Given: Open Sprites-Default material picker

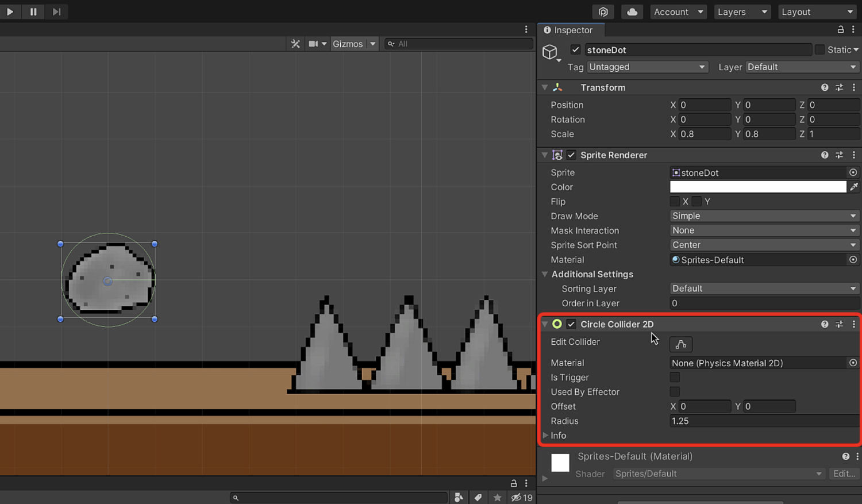Looking at the screenshot, I should tap(853, 260).
